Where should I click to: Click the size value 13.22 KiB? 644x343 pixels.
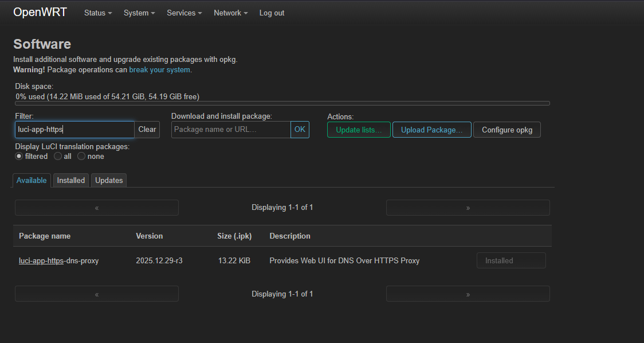(x=234, y=261)
